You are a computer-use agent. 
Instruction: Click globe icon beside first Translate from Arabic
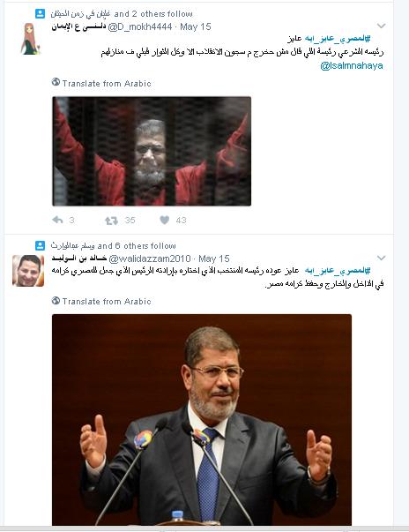(56, 82)
